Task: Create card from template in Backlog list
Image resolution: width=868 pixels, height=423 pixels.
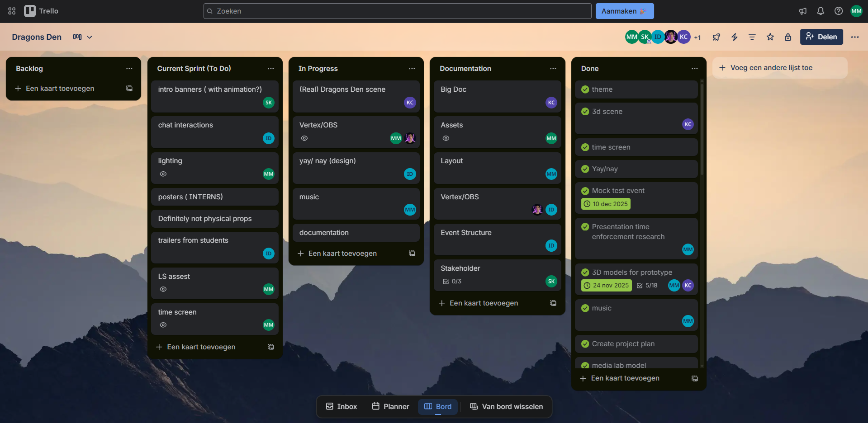Action: (129, 89)
